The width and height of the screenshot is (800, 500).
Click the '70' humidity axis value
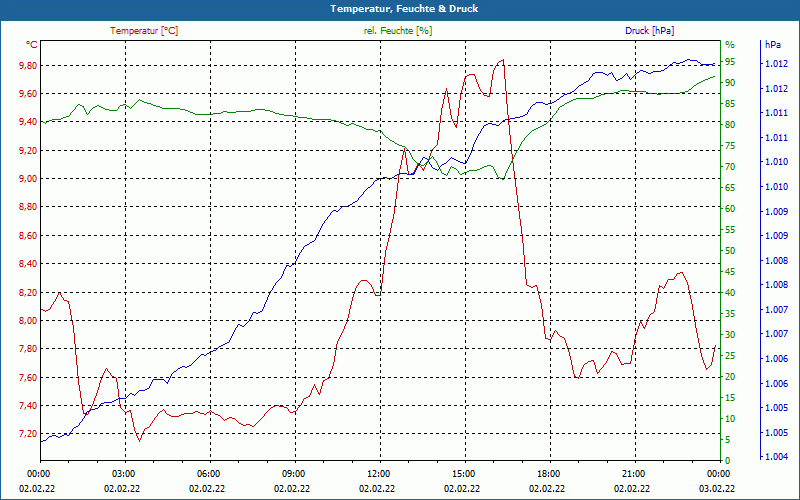click(x=730, y=167)
